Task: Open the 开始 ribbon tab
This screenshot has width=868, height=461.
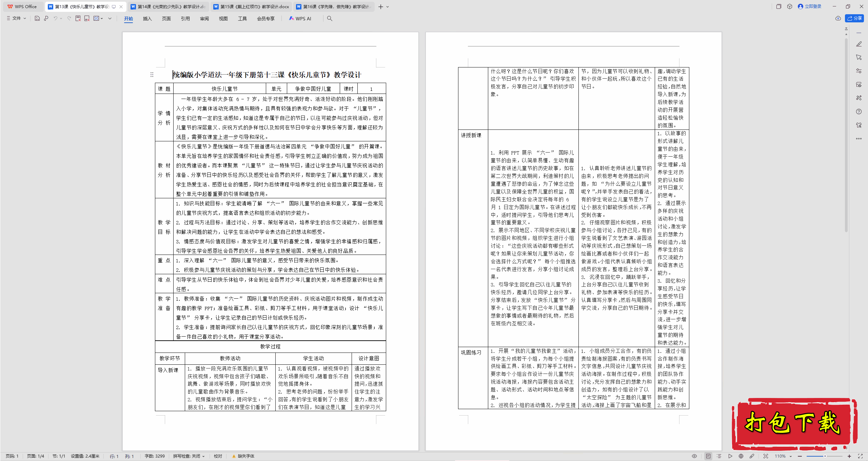Action: click(x=129, y=19)
